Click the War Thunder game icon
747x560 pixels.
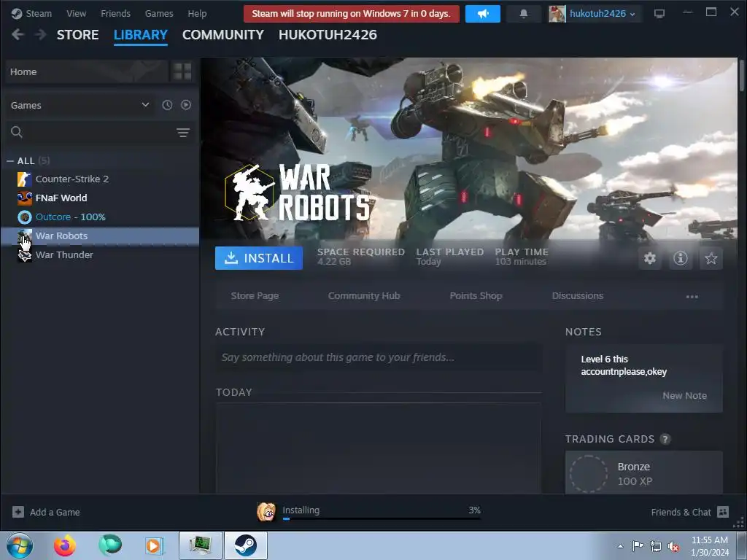[24, 255]
